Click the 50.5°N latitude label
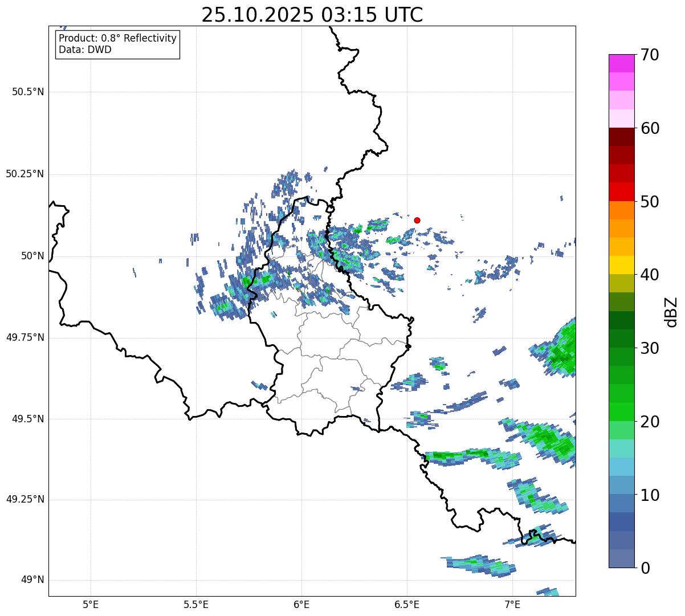Image resolution: width=685 pixels, height=616 pixels. click(28, 92)
